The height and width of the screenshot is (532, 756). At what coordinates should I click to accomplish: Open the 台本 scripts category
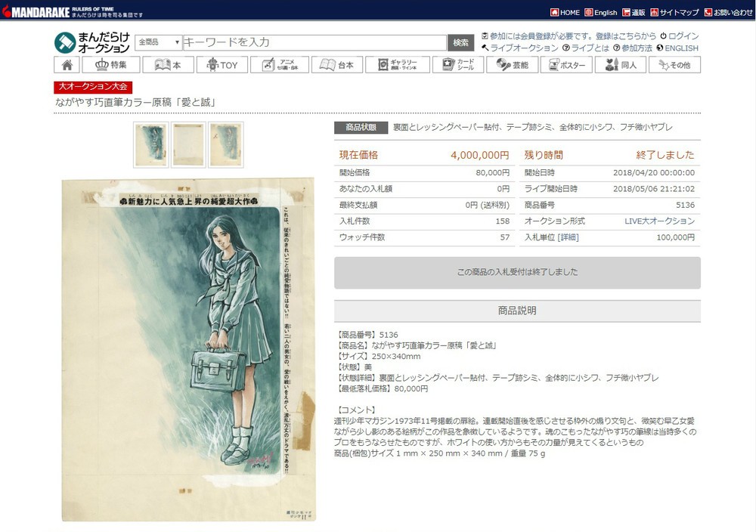point(336,65)
